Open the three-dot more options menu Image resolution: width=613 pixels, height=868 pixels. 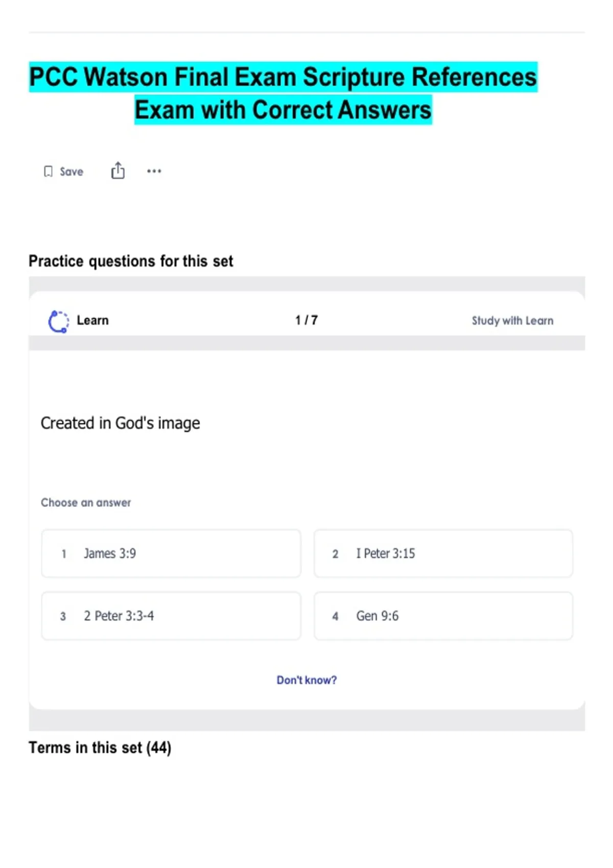coord(154,171)
